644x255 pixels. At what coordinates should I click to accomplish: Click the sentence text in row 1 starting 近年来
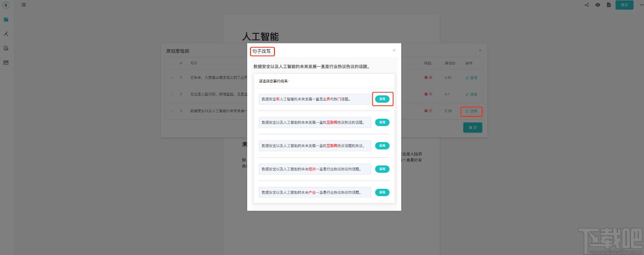[x=218, y=78]
